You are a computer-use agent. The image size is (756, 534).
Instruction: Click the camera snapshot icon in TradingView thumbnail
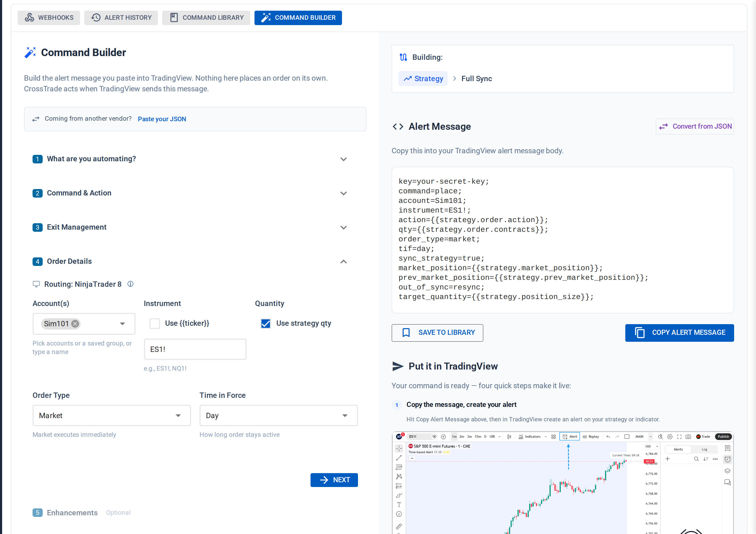(688, 437)
